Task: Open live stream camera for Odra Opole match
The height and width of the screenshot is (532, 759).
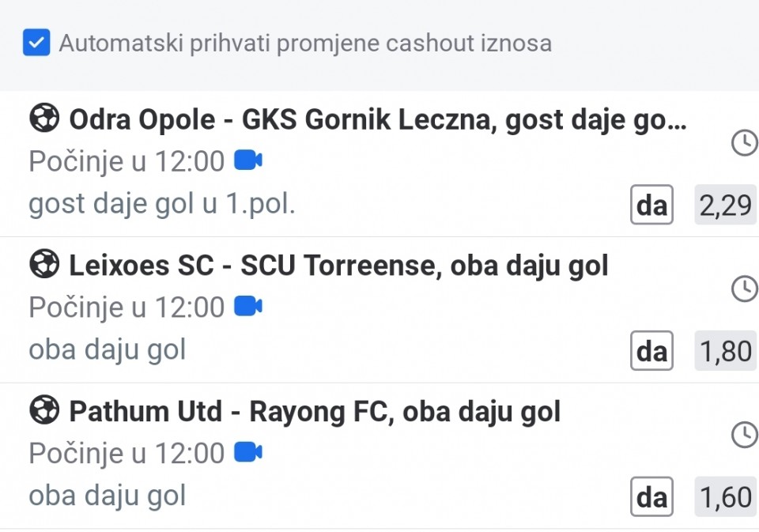Action: (x=248, y=161)
